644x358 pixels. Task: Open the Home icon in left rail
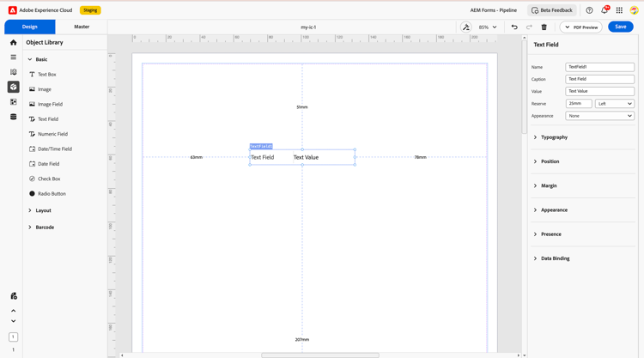[13, 42]
